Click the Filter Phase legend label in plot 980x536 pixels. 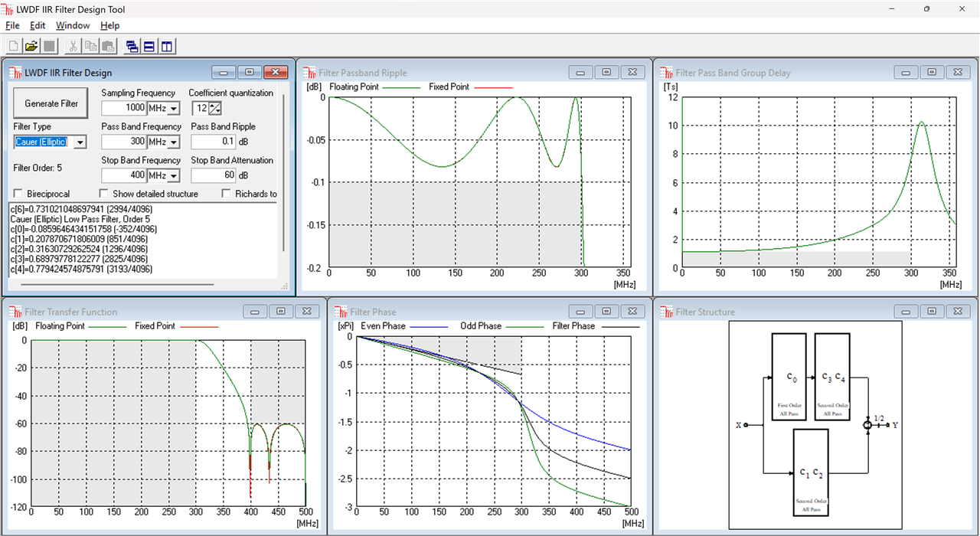[x=573, y=326]
